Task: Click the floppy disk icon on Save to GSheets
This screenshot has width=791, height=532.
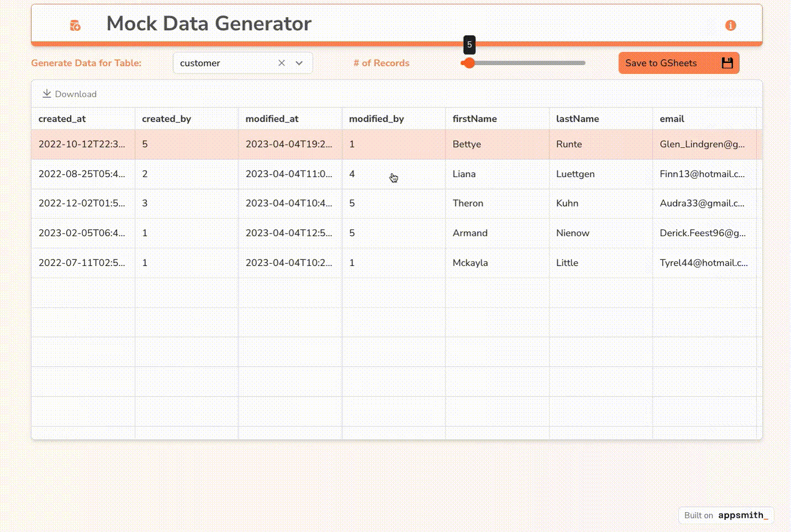Action: point(727,63)
